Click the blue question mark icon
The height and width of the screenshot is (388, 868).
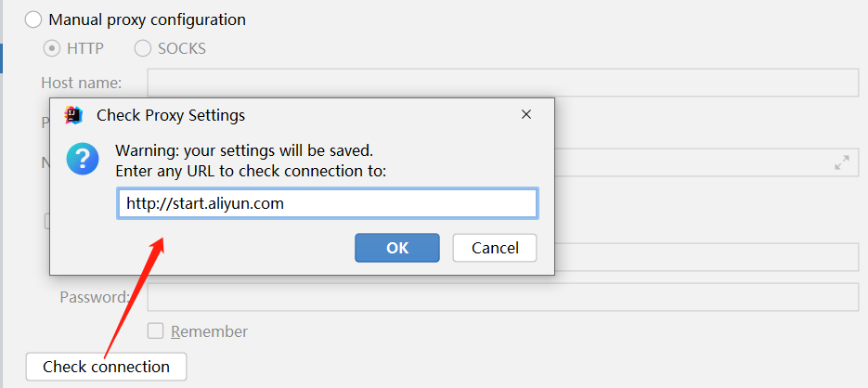pyautogui.click(x=82, y=158)
